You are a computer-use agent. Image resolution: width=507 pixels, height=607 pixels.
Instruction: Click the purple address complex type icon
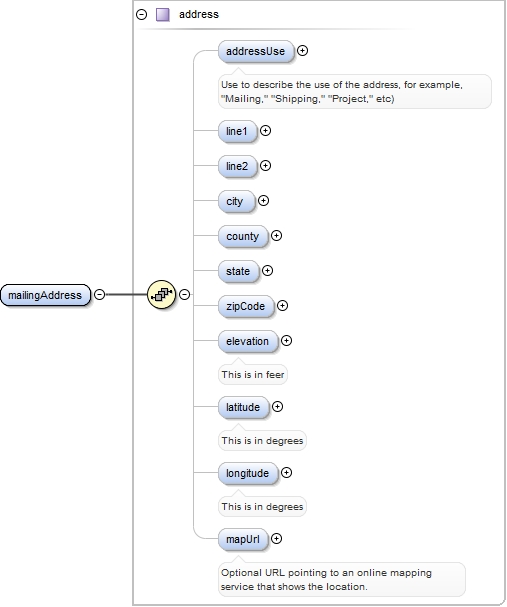[163, 15]
